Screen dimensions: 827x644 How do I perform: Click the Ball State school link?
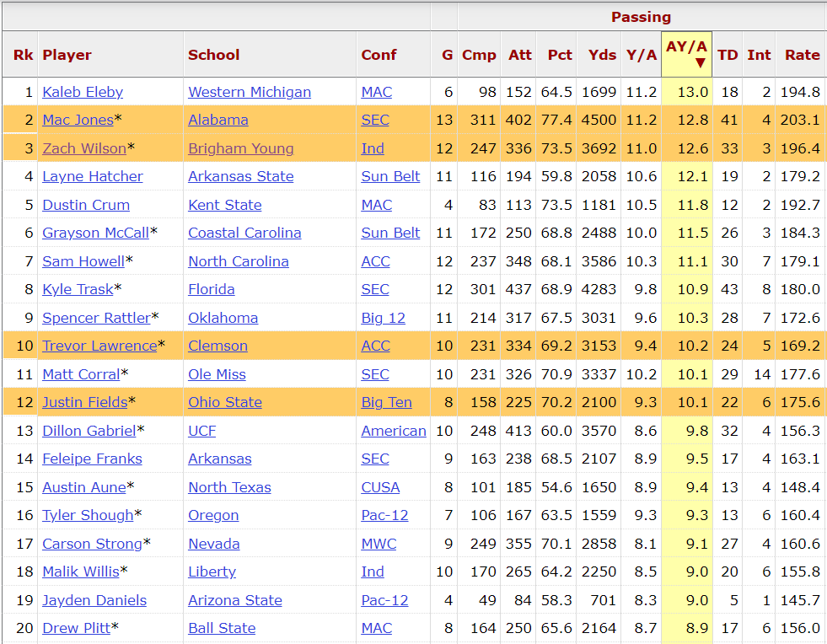221,628
